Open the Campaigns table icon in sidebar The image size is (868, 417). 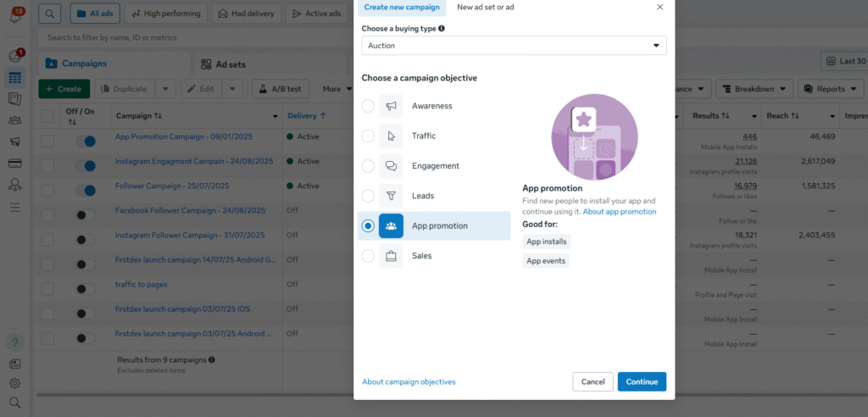click(x=14, y=78)
